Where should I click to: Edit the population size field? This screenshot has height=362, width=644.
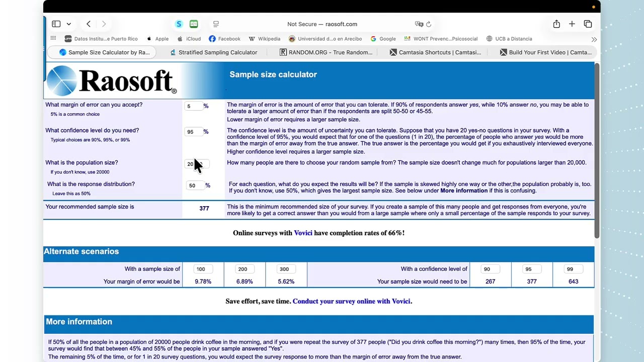(197, 164)
